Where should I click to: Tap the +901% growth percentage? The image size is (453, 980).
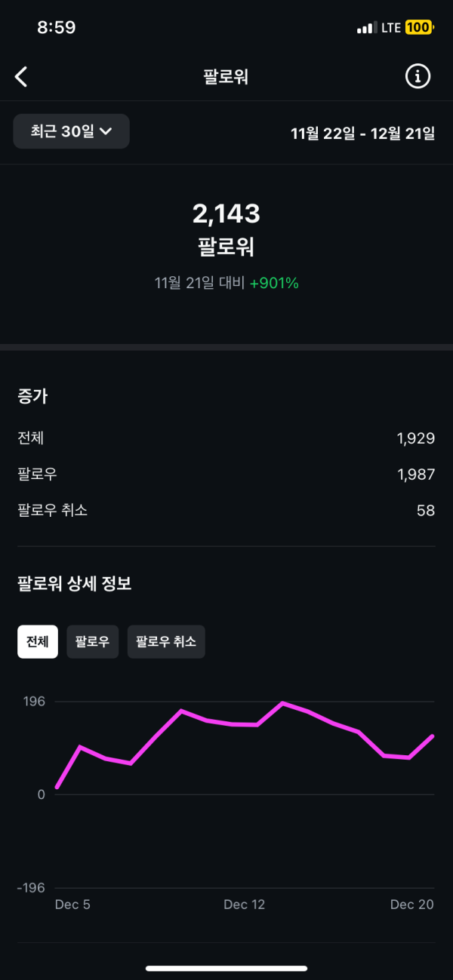[274, 283]
